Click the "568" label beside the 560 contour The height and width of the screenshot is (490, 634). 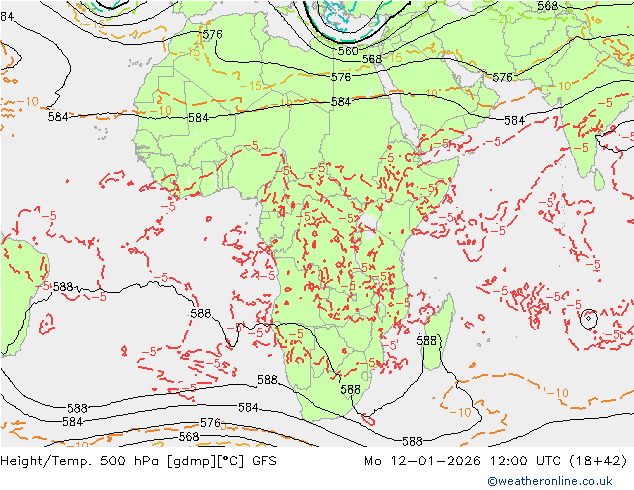372,59
